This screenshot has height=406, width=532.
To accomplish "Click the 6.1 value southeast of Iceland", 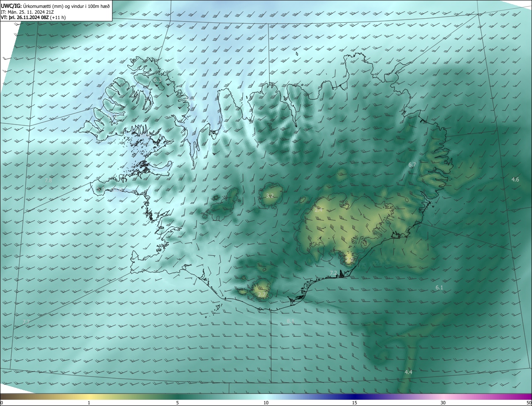I will [439, 288].
